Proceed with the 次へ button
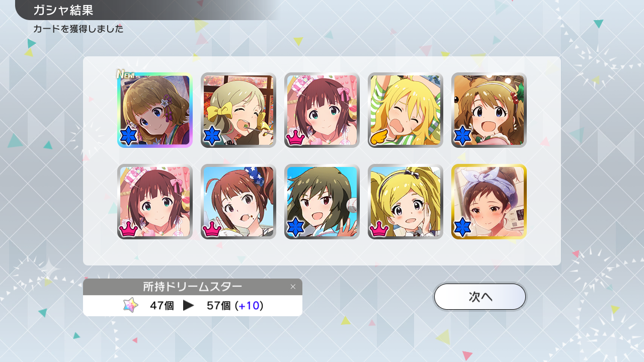The image size is (644, 362). [480, 297]
